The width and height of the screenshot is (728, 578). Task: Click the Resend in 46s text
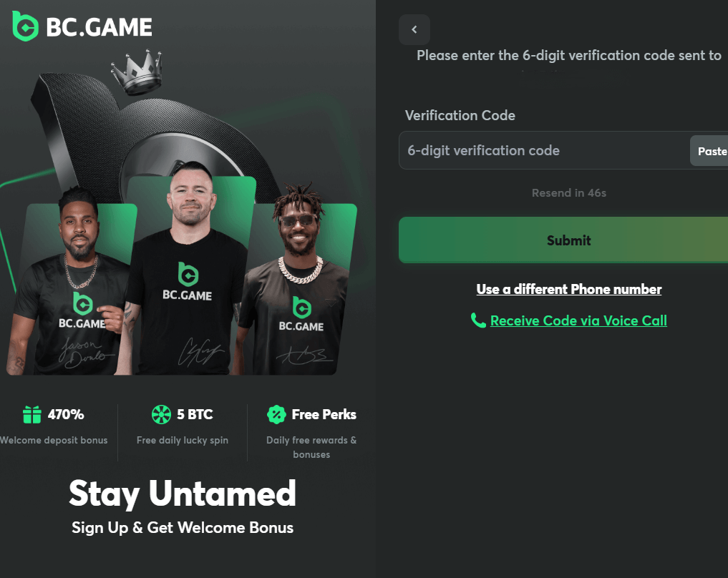coord(569,193)
